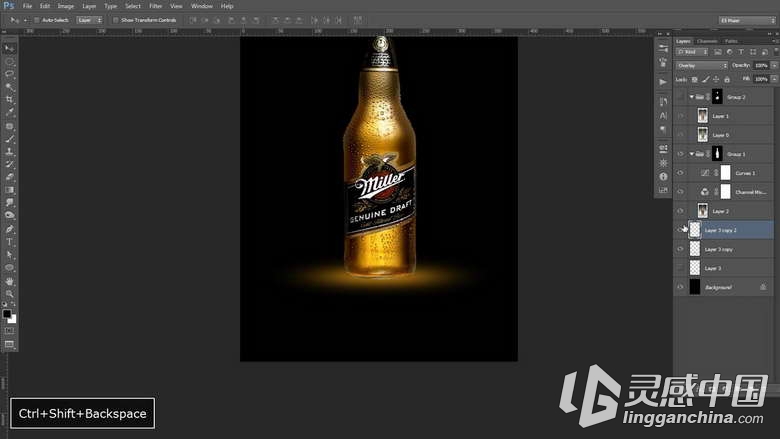Open the Fill slider arrow

tap(774, 79)
